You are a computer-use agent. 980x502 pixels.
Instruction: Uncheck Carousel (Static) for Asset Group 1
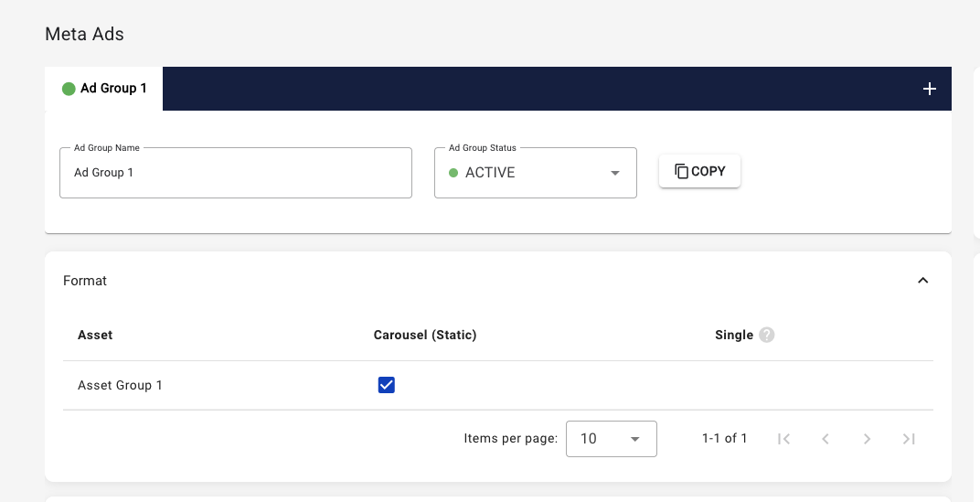[386, 385]
